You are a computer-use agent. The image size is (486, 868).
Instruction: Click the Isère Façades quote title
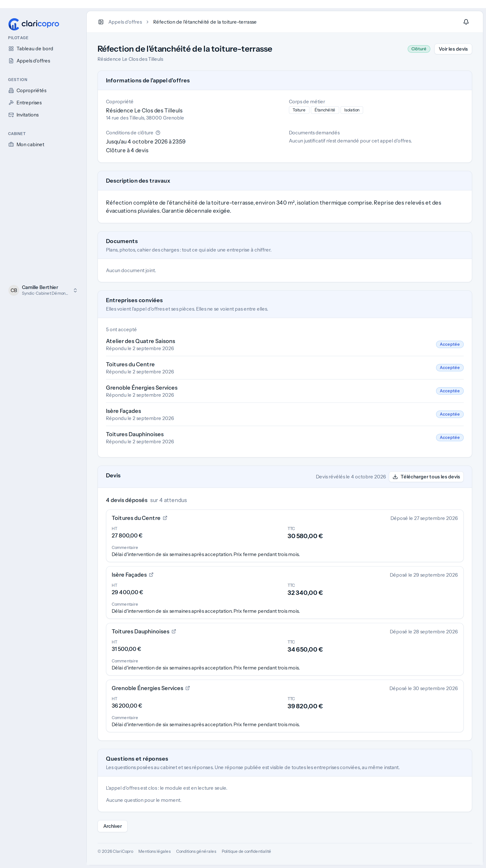[x=129, y=574]
